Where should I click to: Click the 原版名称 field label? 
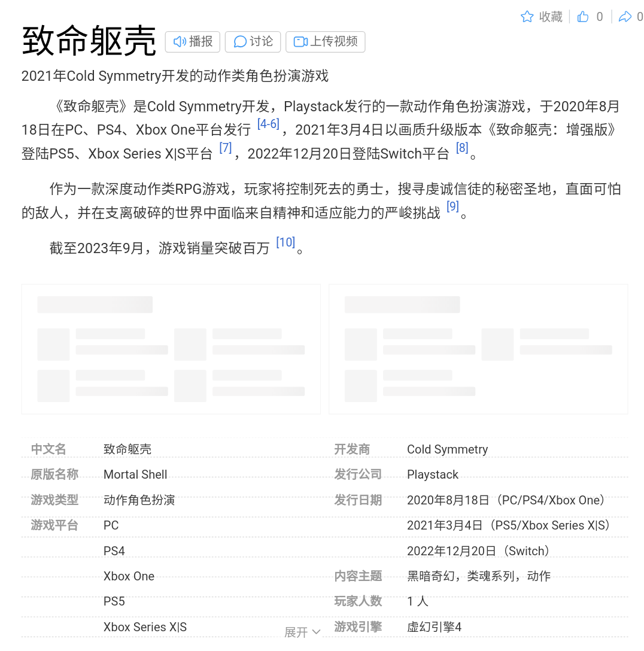tap(54, 474)
